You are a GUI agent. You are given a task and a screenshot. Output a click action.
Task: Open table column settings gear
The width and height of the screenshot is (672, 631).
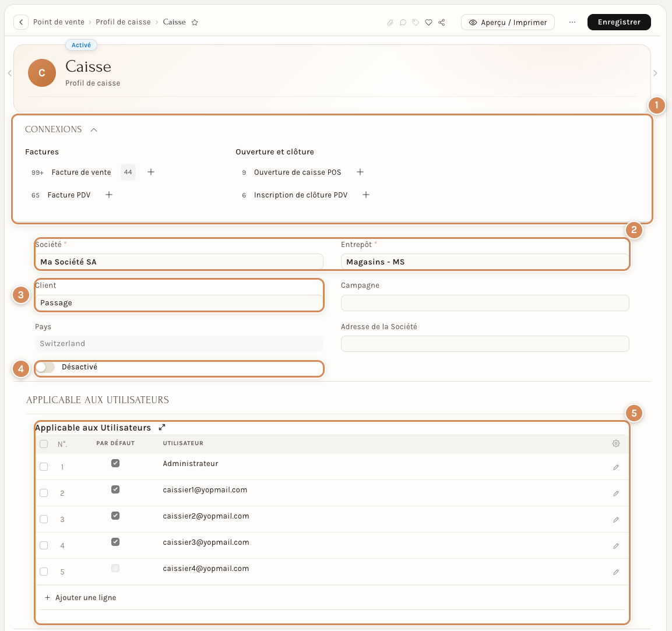click(x=616, y=443)
